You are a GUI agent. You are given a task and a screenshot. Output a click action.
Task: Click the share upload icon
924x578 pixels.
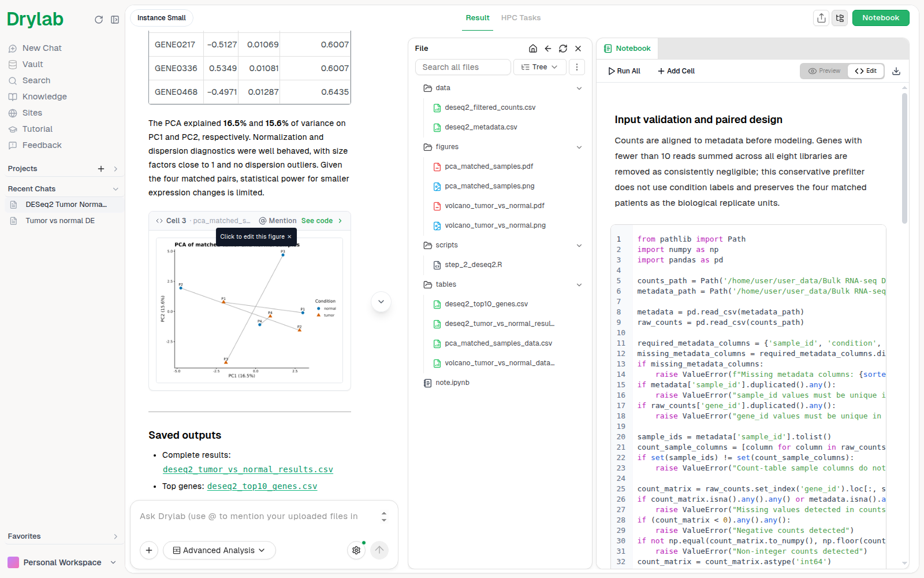(x=821, y=18)
